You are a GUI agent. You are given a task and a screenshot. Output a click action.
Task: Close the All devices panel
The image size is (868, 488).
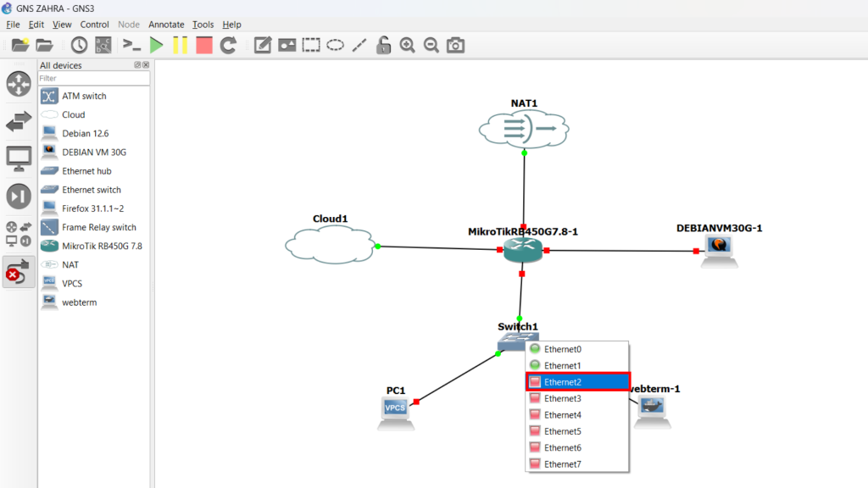pos(146,65)
